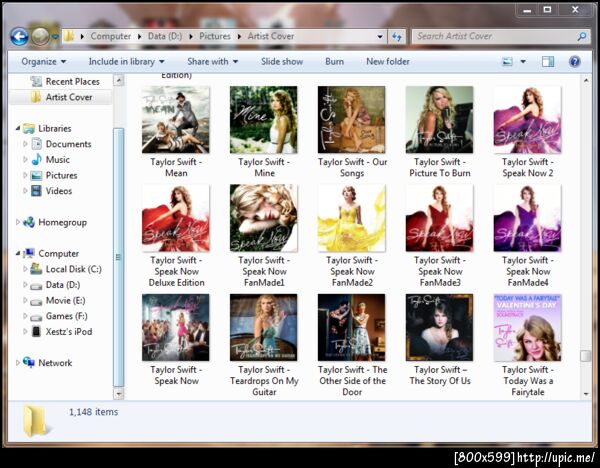Click the '1,148 items' status text
Viewport: 600px width, 468px height.
click(93, 412)
